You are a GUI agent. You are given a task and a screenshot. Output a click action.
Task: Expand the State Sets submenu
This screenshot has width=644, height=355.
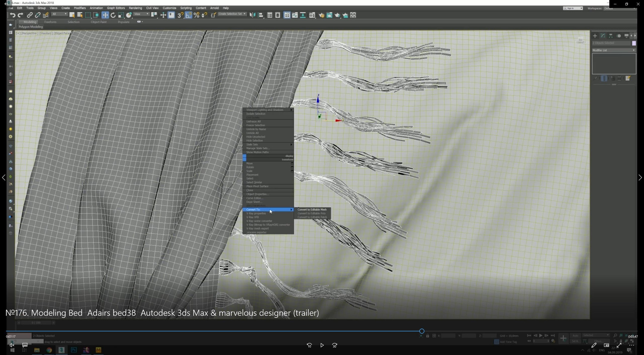coord(268,145)
